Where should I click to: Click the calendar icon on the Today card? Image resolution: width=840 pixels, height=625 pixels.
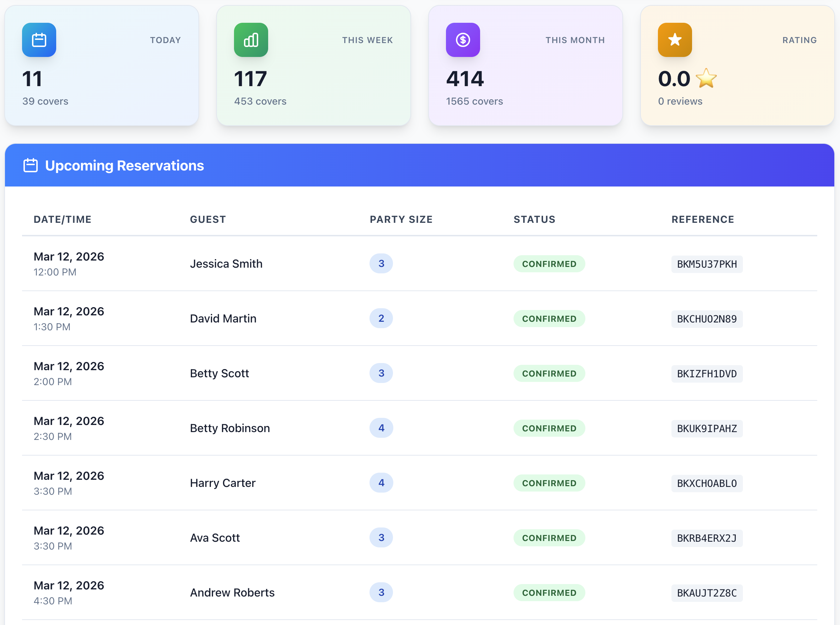39,40
